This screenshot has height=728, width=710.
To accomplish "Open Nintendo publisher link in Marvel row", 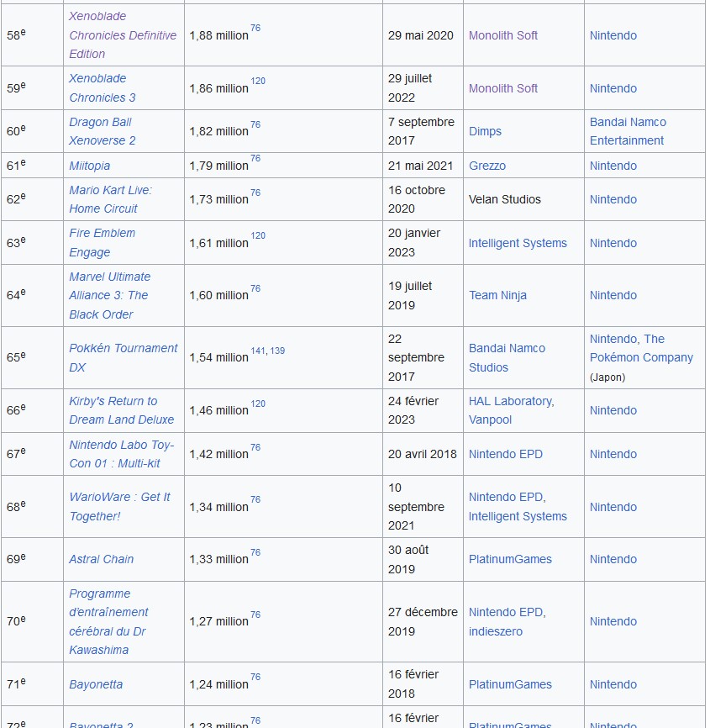I will [x=613, y=295].
